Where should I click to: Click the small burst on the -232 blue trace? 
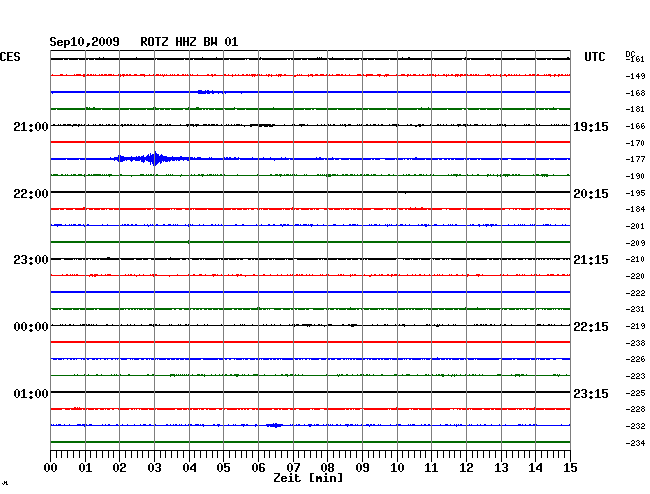[x=274, y=425]
